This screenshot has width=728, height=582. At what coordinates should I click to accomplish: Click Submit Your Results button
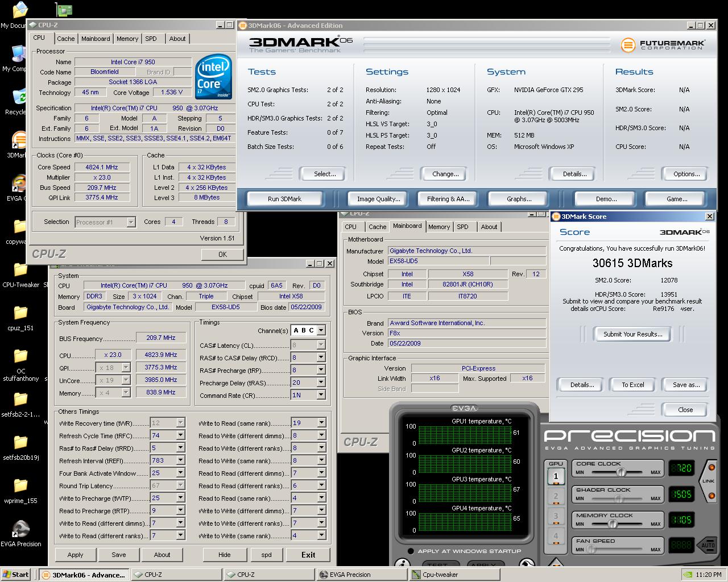pyautogui.click(x=632, y=334)
